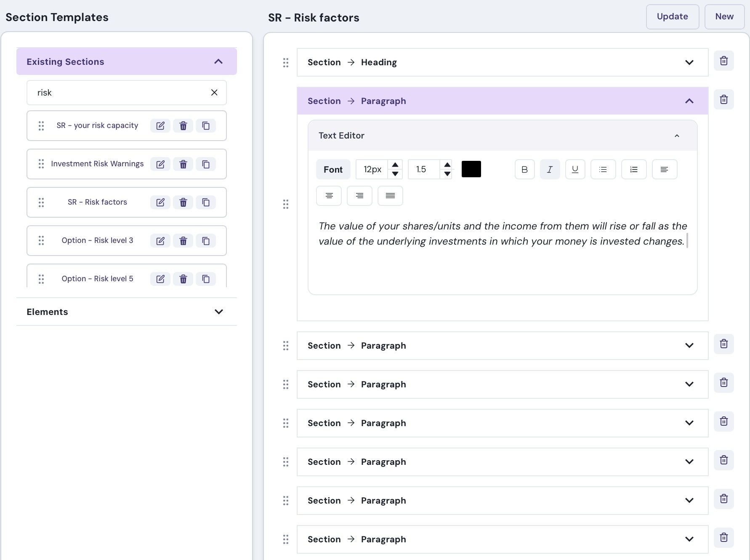
Task: Toggle italic formatting off
Action: 550,169
